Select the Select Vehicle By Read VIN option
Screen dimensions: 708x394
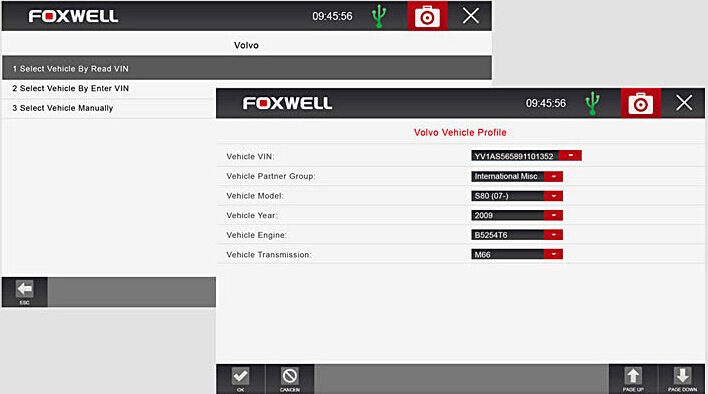247,68
